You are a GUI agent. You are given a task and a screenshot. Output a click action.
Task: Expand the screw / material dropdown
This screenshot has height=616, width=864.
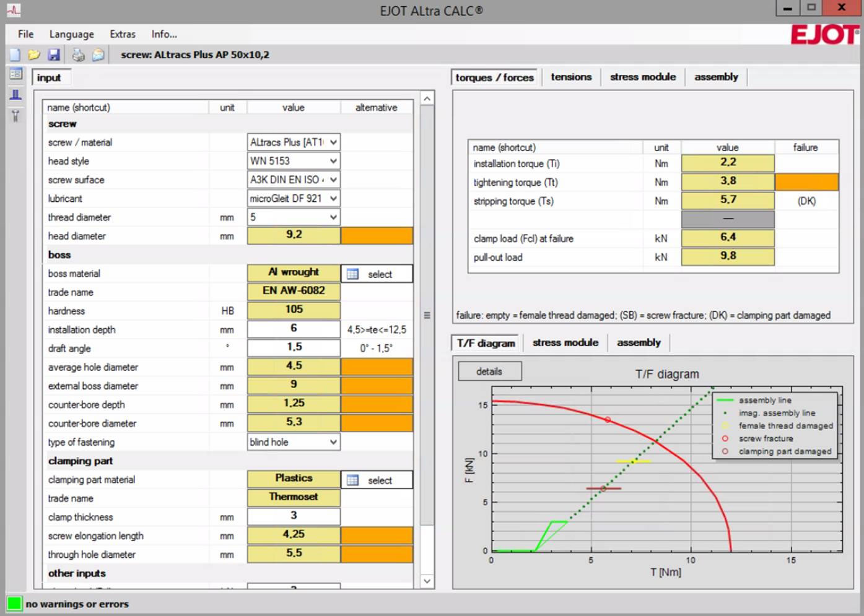point(294,142)
